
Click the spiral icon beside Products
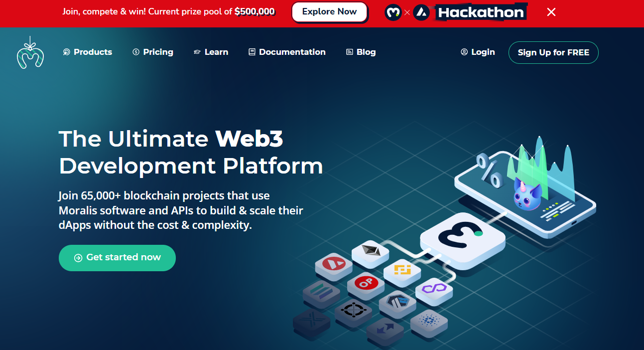(66, 52)
